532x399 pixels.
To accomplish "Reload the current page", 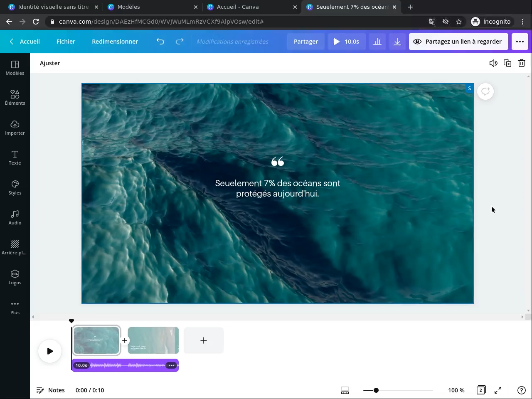I will (36, 22).
